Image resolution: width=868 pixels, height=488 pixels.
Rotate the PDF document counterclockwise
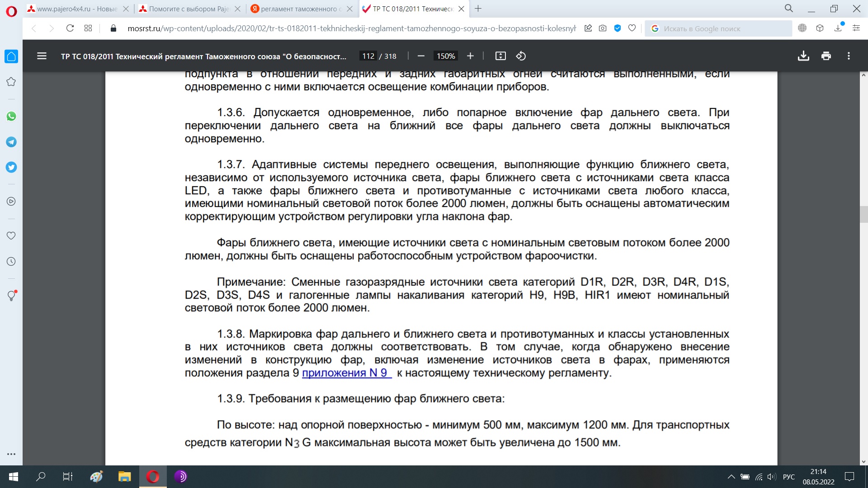[x=521, y=56]
